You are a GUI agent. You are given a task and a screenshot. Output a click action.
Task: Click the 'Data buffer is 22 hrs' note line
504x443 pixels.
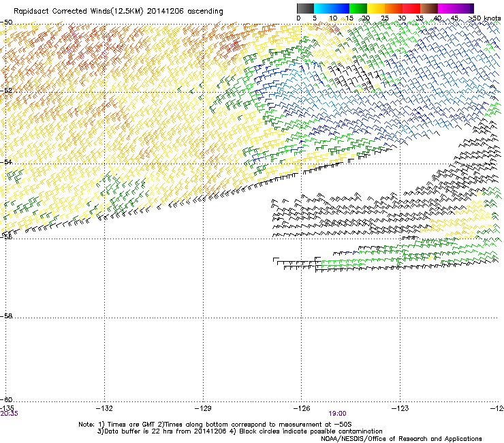(x=240, y=431)
